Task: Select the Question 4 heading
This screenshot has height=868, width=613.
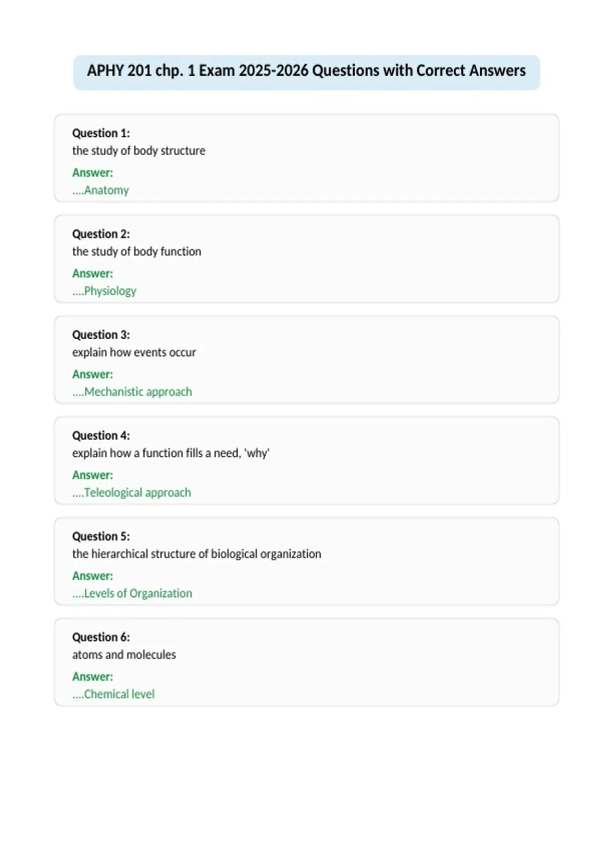Action: (101, 436)
